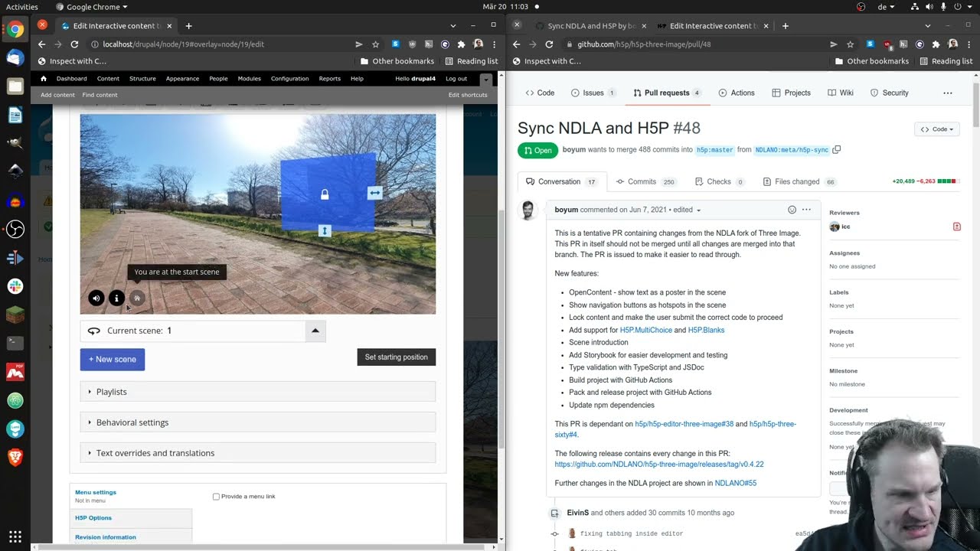Click horizontal resize arrow on blue hotspot
The height and width of the screenshot is (551, 980).
(374, 193)
